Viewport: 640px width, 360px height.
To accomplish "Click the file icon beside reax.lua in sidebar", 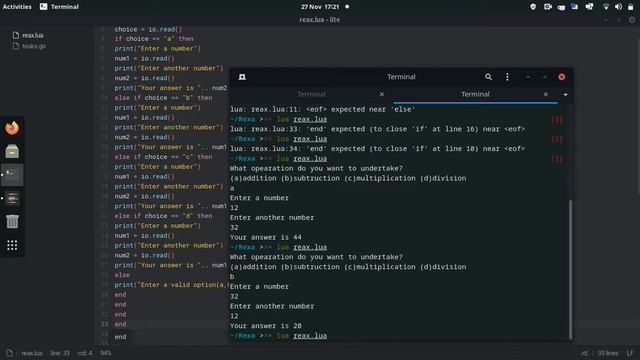I will click(x=16, y=36).
